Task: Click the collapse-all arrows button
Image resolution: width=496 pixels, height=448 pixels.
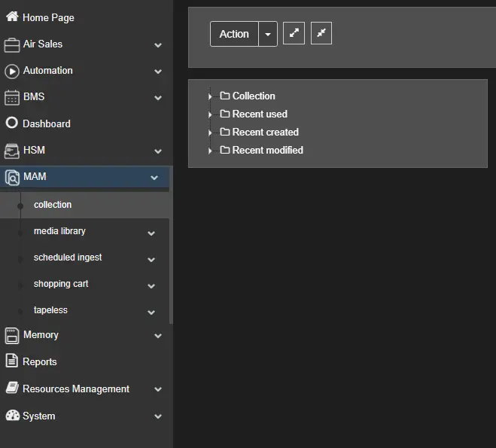Action: coord(321,33)
